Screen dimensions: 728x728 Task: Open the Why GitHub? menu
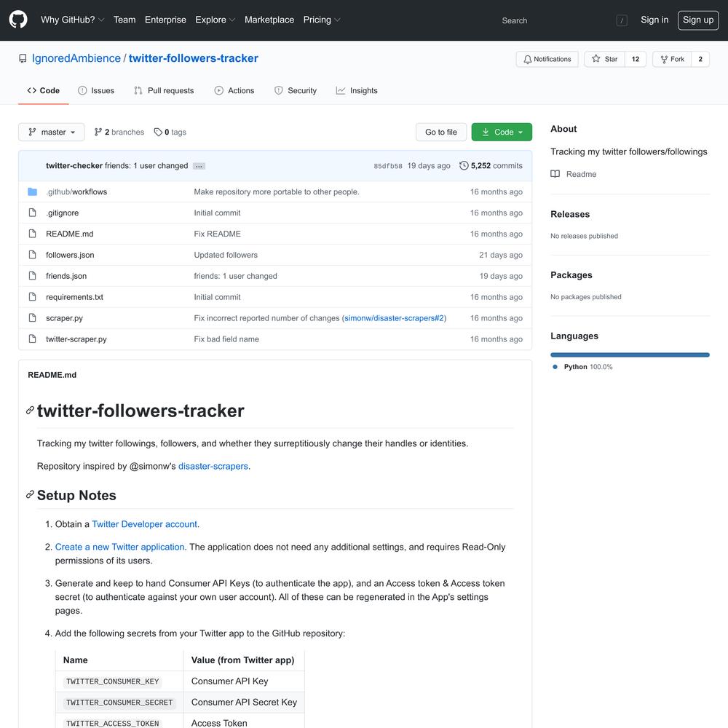tap(72, 20)
